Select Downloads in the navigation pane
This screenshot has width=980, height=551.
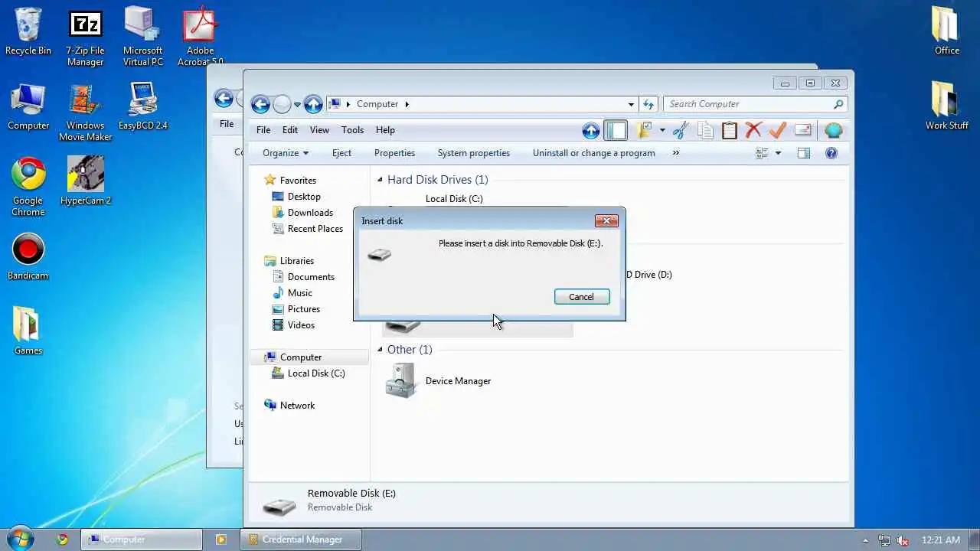[302, 213]
